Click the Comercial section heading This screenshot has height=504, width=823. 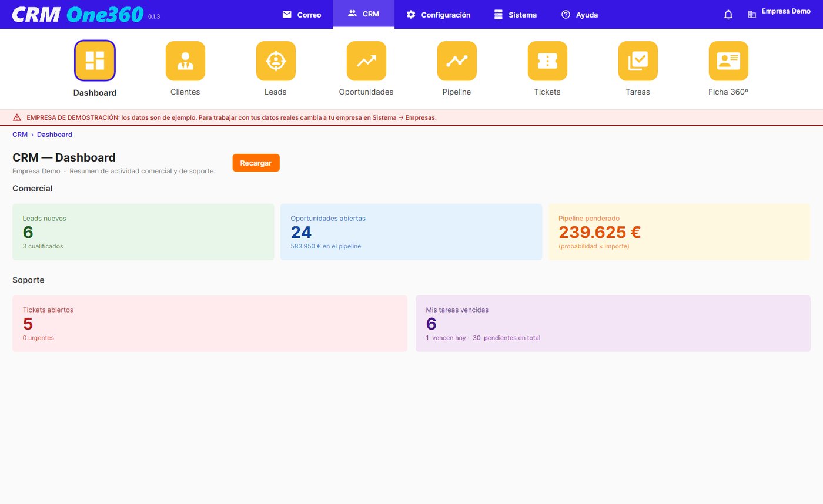32,189
